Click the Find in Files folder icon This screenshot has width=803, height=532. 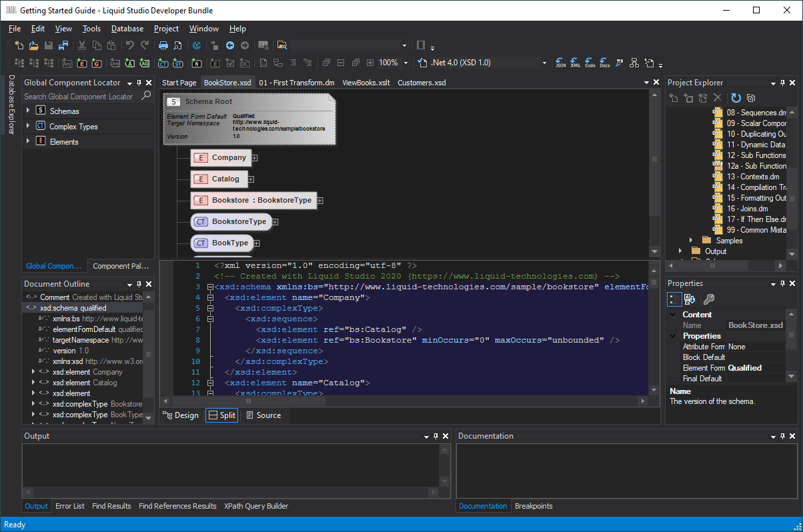click(x=282, y=45)
